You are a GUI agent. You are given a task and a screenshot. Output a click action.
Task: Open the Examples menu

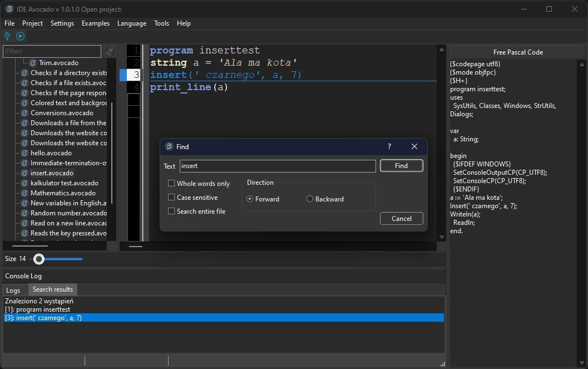click(x=96, y=23)
